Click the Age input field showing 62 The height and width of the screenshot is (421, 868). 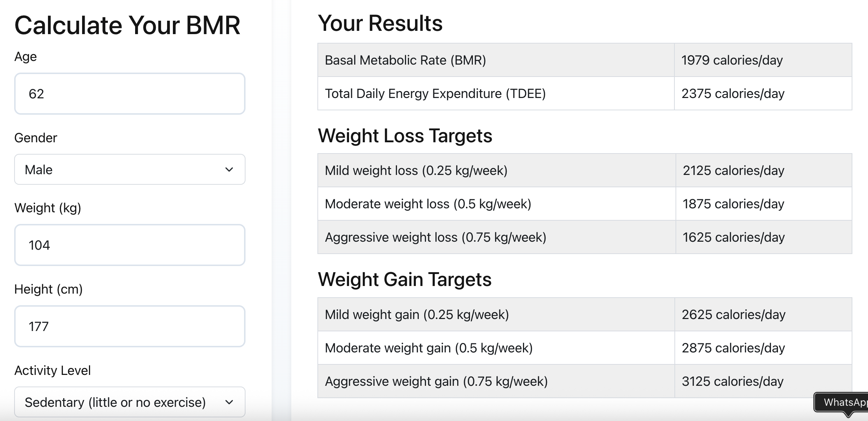[130, 94]
